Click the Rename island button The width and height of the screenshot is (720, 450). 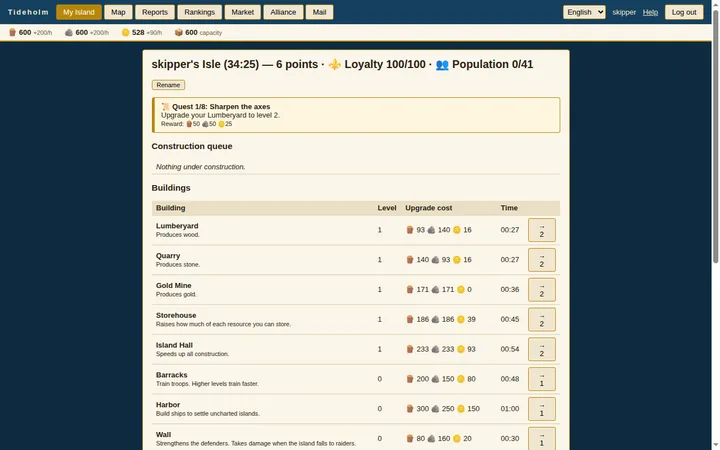coord(168,85)
